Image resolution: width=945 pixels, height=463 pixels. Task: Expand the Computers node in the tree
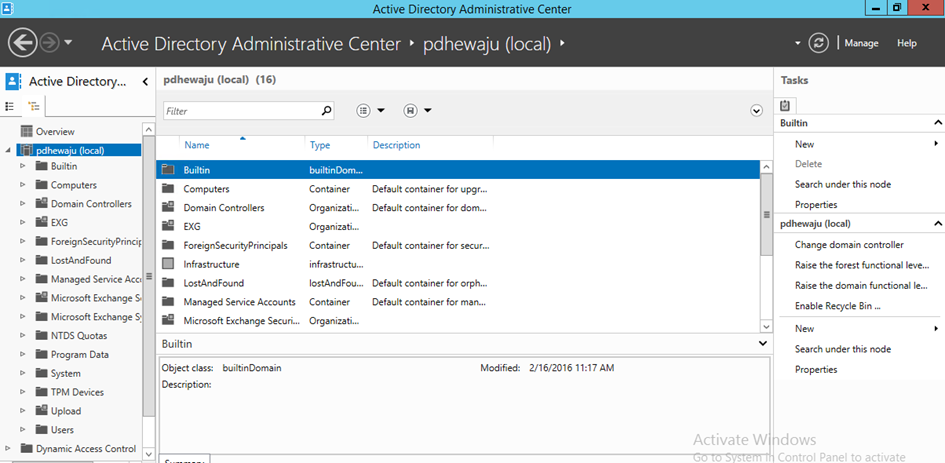tap(24, 185)
